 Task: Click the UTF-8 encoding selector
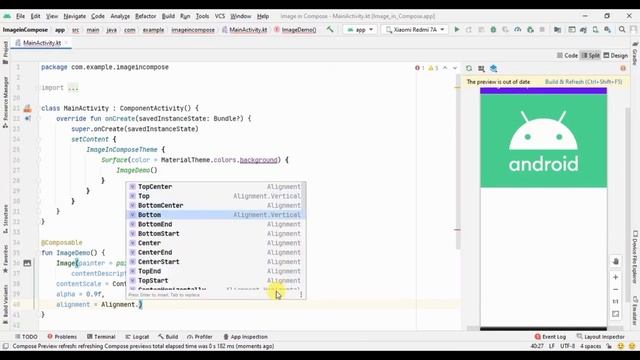[567, 346]
